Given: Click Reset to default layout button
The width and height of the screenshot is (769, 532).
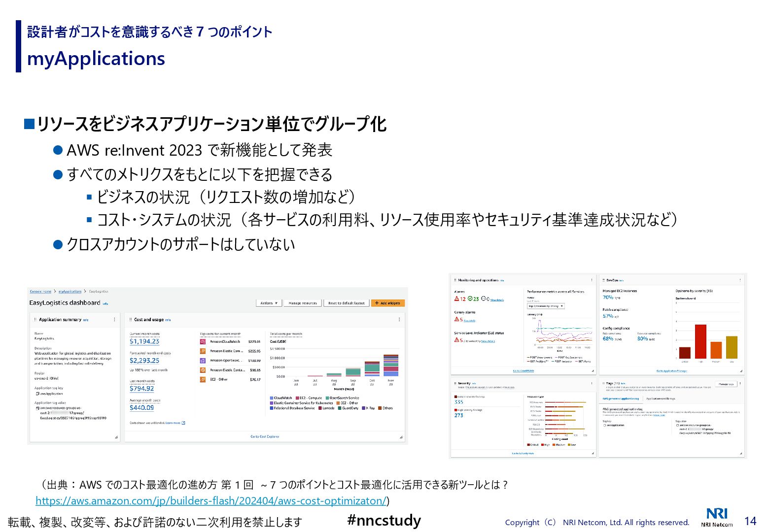Looking at the screenshot, I should tap(346, 303).
